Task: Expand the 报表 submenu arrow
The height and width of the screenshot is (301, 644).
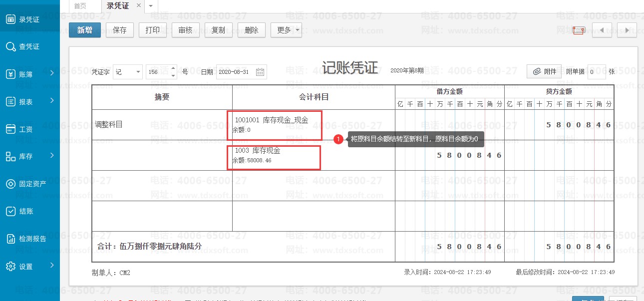Action: coord(52,101)
